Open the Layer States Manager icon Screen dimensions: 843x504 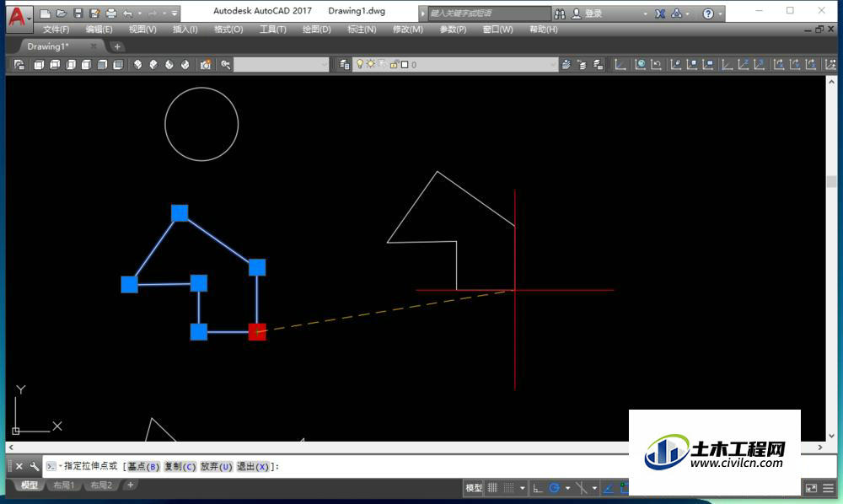coord(598,65)
